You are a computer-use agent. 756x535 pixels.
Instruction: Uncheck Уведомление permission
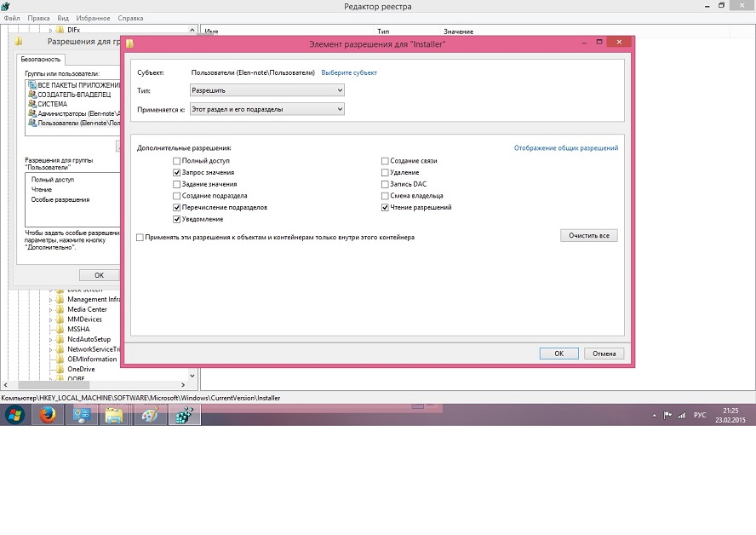point(176,219)
